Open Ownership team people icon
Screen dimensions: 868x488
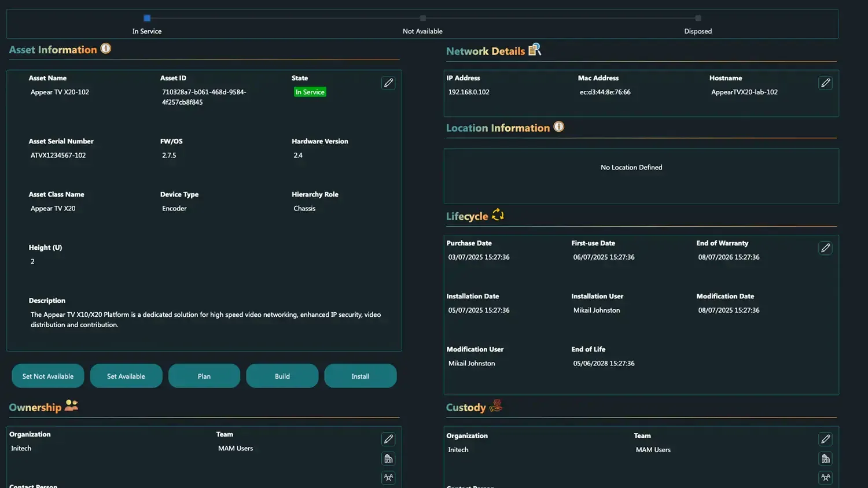(388, 478)
